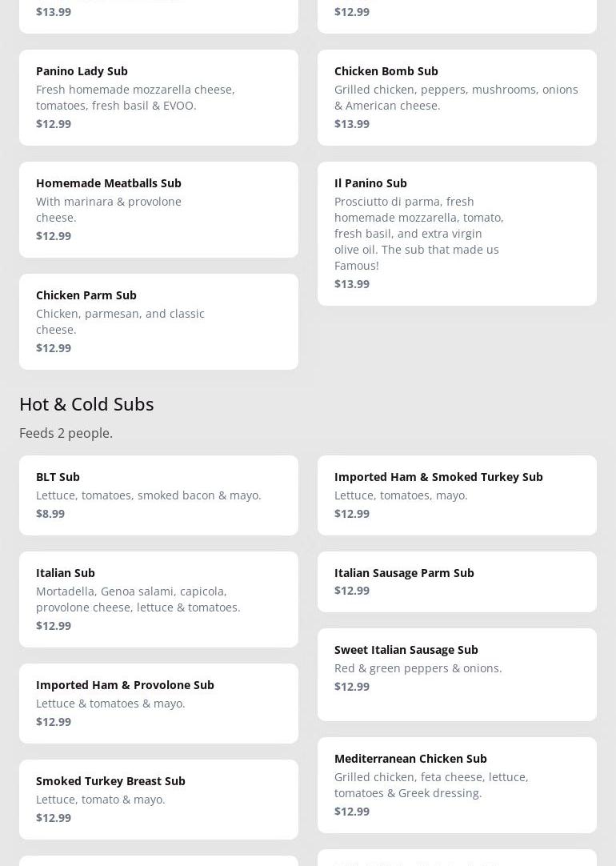Click Chicken Bomb Sub's description text
The image size is (616, 866).
455,97
